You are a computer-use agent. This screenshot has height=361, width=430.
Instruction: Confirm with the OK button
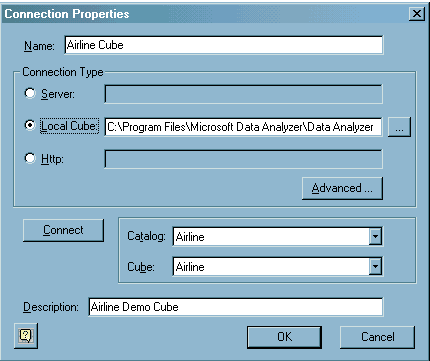[x=284, y=337]
